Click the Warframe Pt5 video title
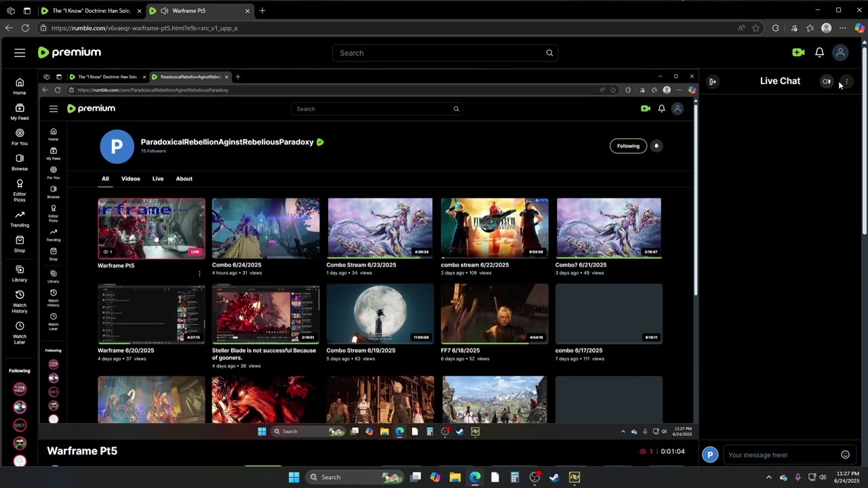The width and height of the screenshot is (868, 488). (x=82, y=451)
